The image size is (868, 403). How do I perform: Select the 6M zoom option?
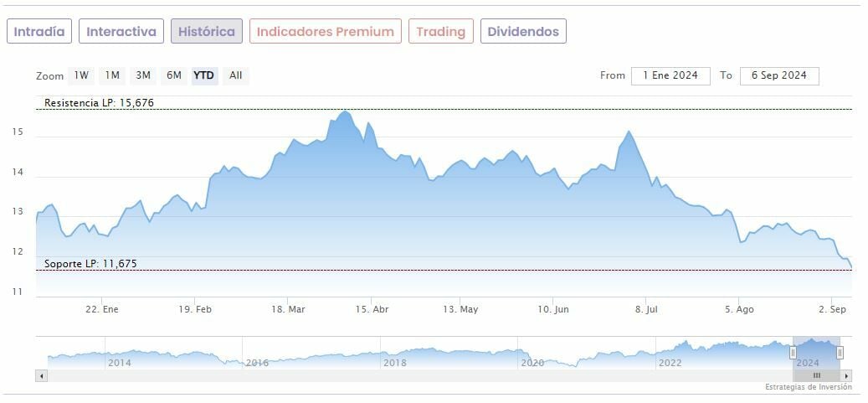tap(174, 75)
